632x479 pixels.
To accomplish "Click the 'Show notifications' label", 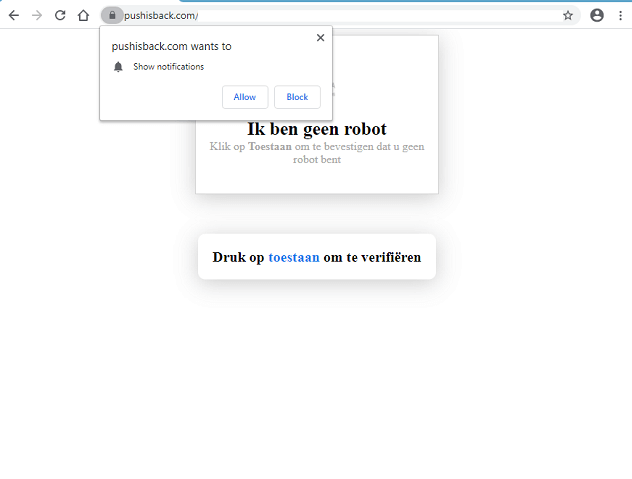I will 168,67.
